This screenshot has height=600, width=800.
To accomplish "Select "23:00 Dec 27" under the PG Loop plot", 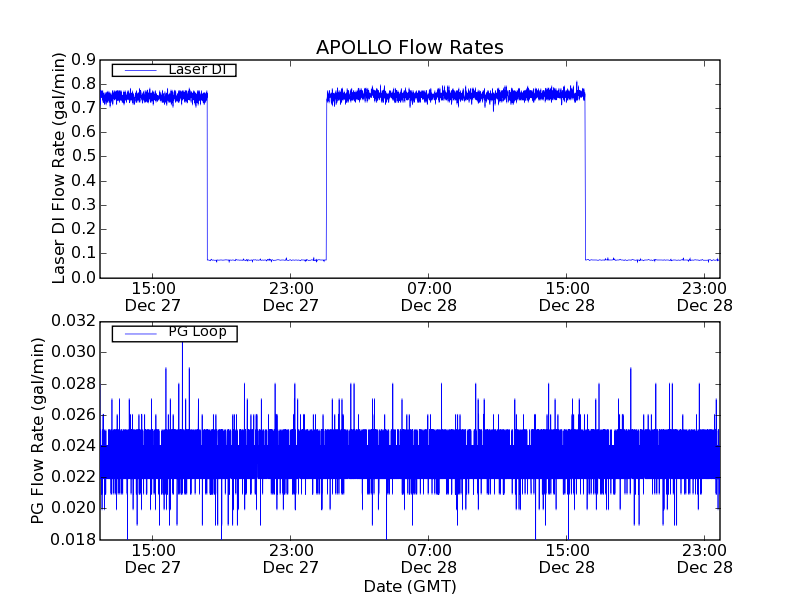I will [291, 559].
